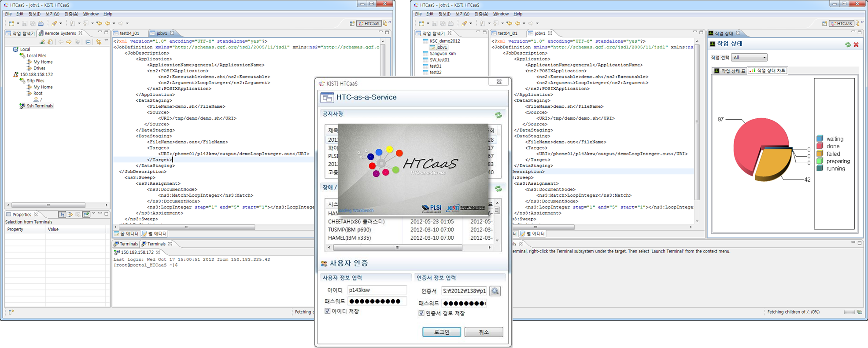Click the done legend color swatch
Screen dimensions: 868x348
pos(820,146)
